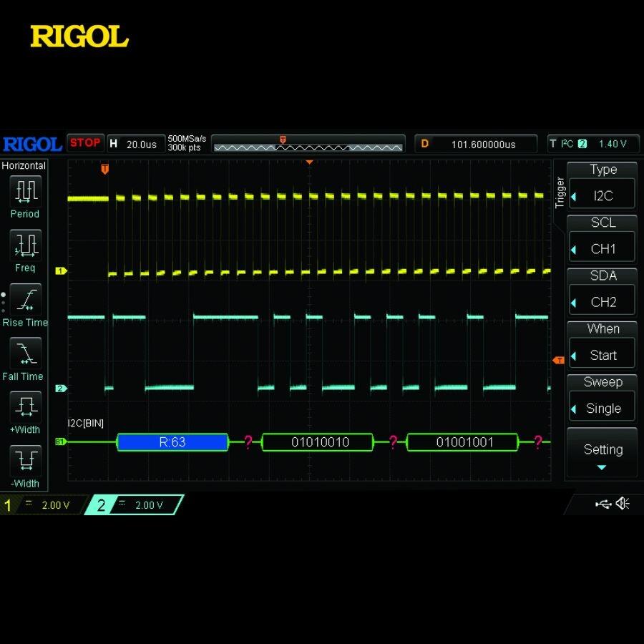The height and width of the screenshot is (644, 644).
Task: Click the vertical Trigger menu tab
Action: point(559,192)
